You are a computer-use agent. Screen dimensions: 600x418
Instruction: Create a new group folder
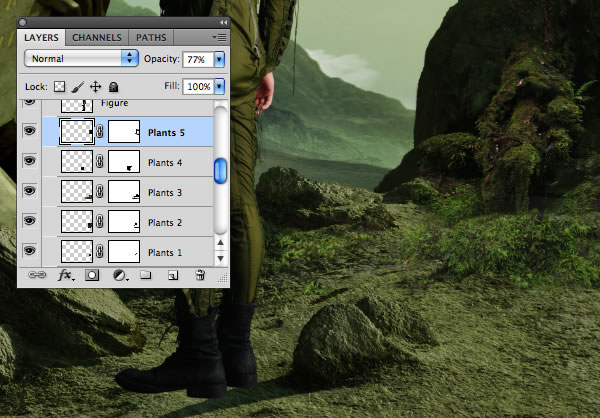tap(145, 275)
